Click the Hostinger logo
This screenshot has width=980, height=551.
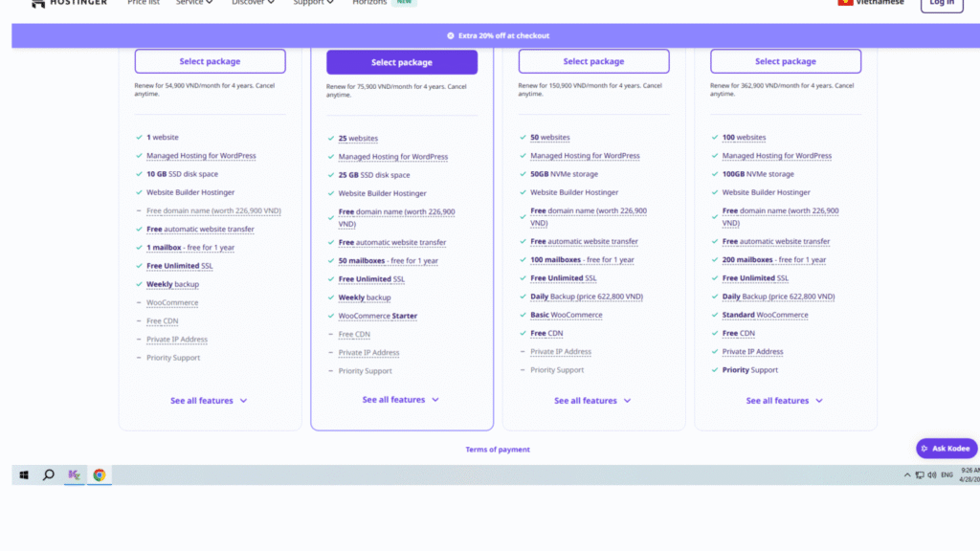tap(69, 3)
